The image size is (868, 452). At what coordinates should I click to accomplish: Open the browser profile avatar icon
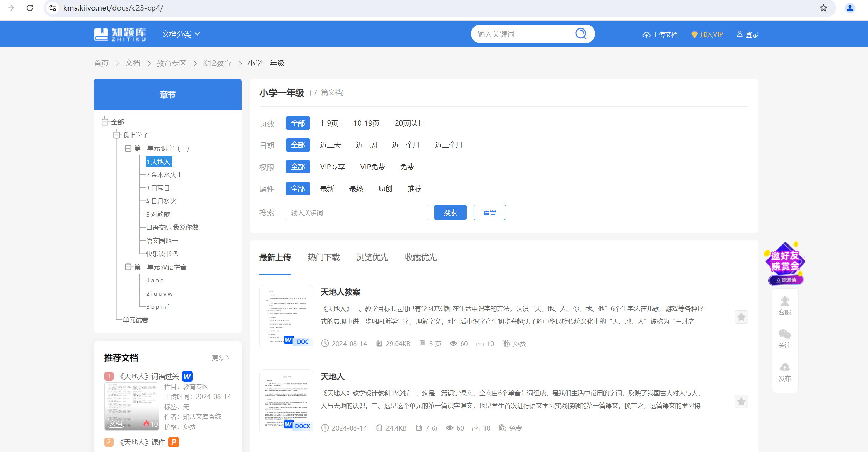pos(850,8)
